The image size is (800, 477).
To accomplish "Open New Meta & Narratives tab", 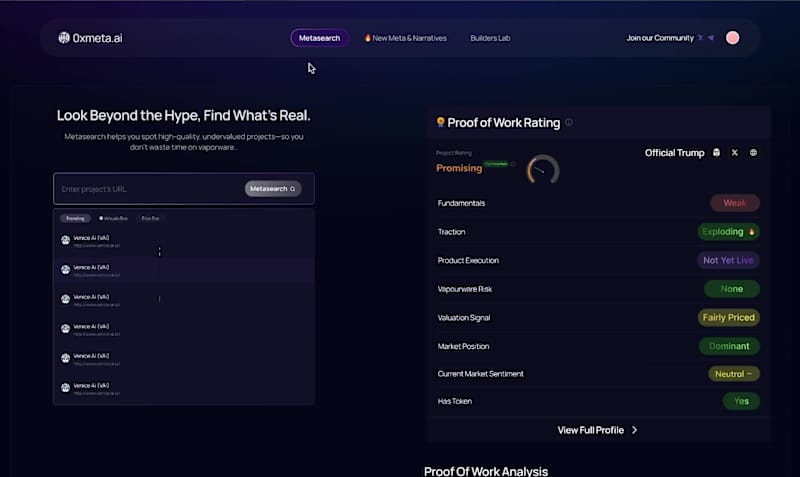I will pyautogui.click(x=406, y=38).
